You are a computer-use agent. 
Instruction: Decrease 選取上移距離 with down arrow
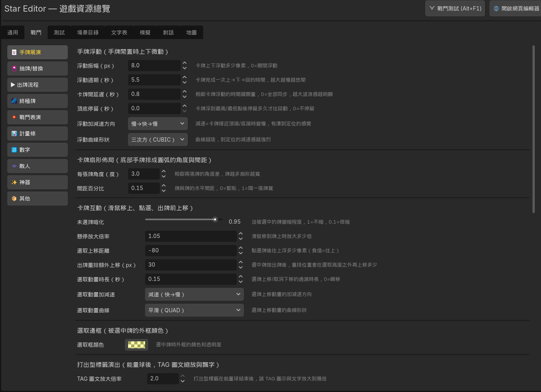[x=241, y=253]
